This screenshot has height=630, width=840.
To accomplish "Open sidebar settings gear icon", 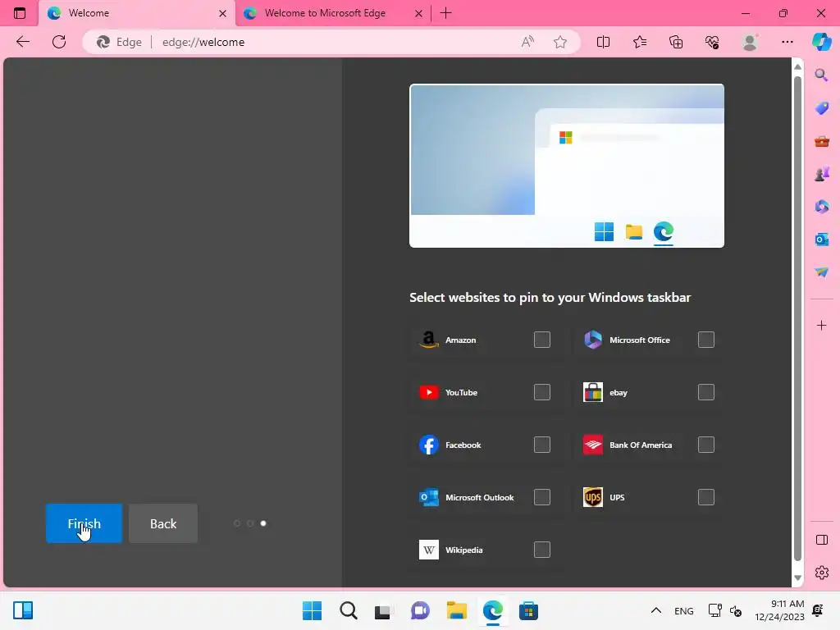I will (x=821, y=573).
